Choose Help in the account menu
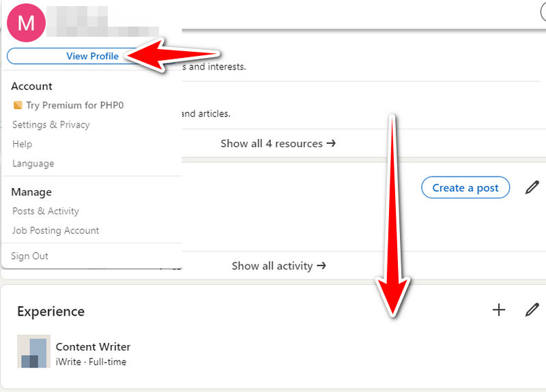 [x=22, y=144]
